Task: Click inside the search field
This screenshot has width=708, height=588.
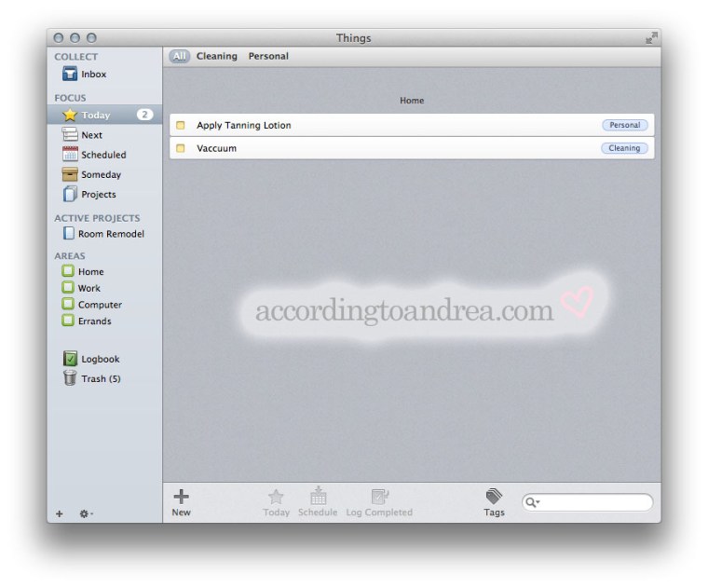Action: coord(596,502)
